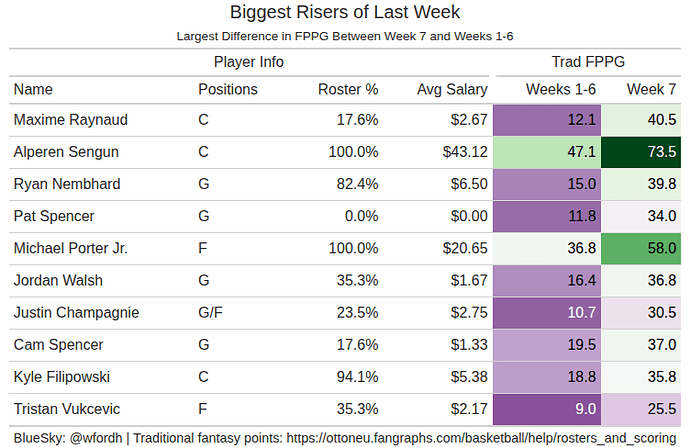
Task: Select the Player Info group header
Action: point(249,62)
